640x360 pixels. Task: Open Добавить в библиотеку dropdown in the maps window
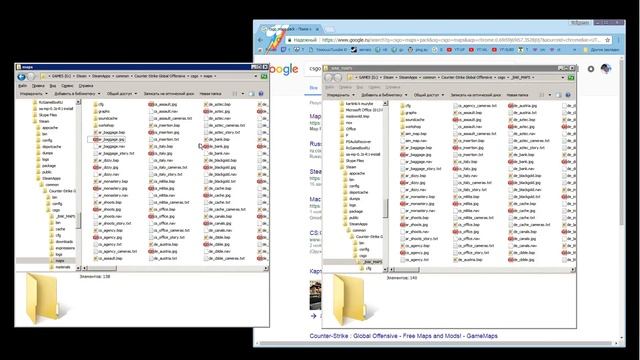[x=78, y=94]
